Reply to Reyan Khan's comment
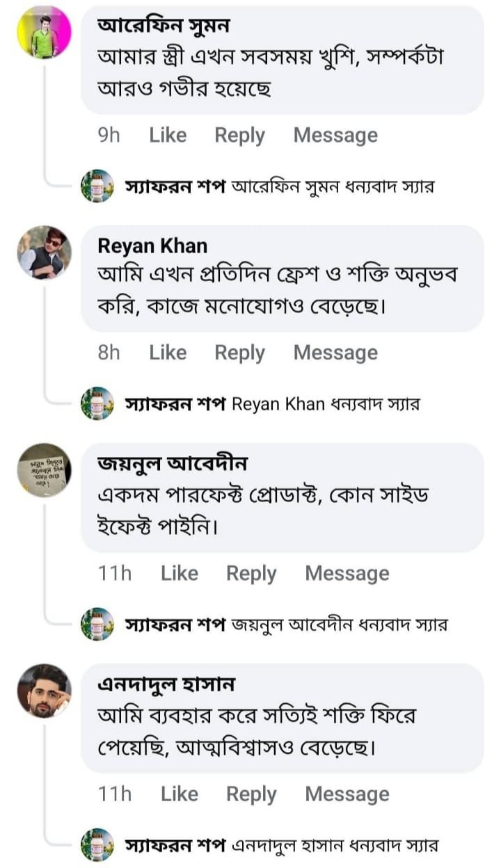This screenshot has width=501, height=868. click(x=239, y=353)
